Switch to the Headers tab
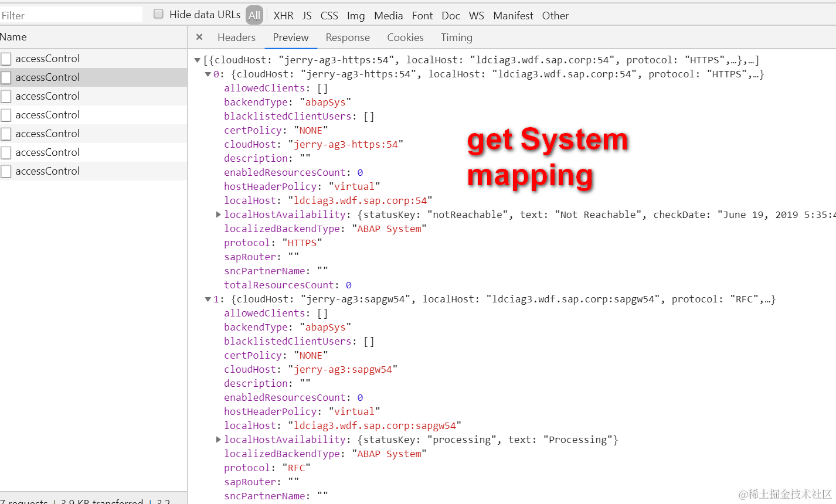 tap(236, 38)
